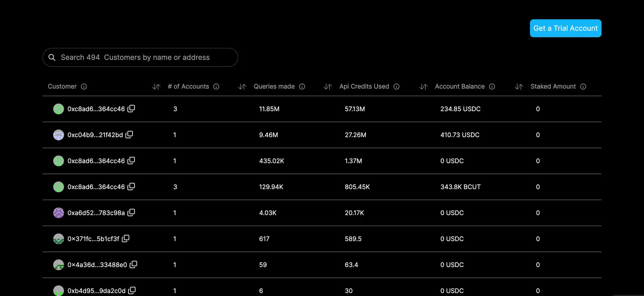
Task: Show info for Account Balance column
Action: (492, 87)
